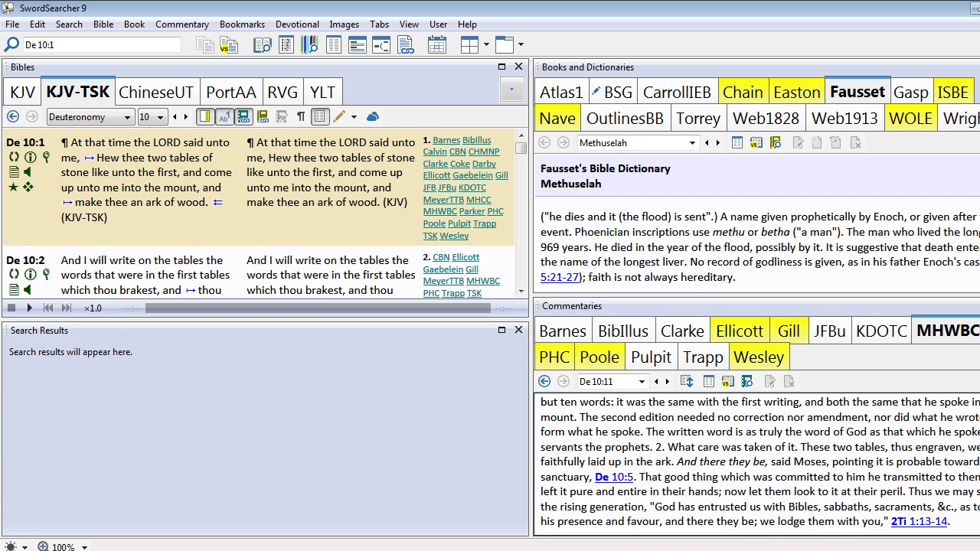Screen dimensions: 980x551
Task: Open the Devotional menu
Action: coord(297,24)
